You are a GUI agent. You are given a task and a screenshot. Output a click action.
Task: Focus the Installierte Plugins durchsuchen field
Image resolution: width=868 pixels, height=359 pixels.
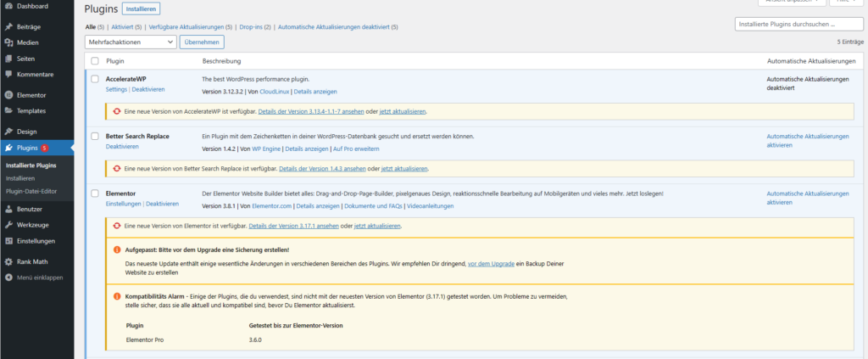798,25
